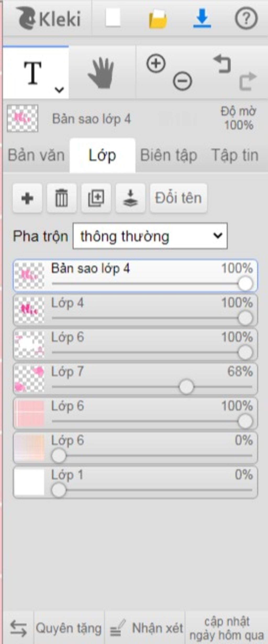The height and width of the screenshot is (644, 268).
Task: Undo the last action
Action: click(222, 63)
